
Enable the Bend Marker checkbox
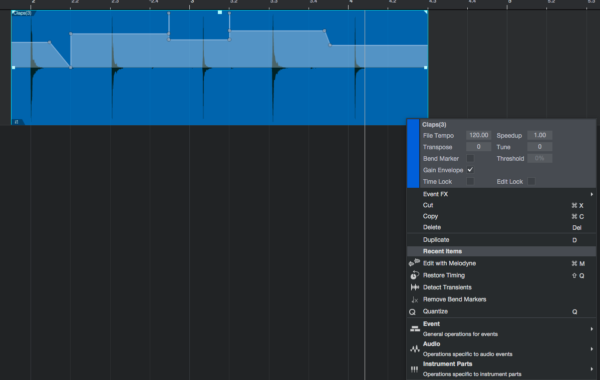[470, 158]
